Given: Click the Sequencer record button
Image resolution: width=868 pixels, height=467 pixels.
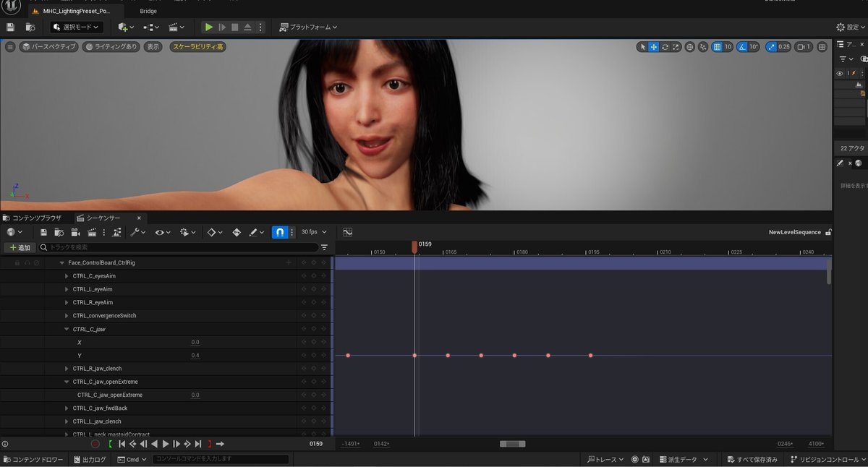Looking at the screenshot, I should (x=95, y=444).
